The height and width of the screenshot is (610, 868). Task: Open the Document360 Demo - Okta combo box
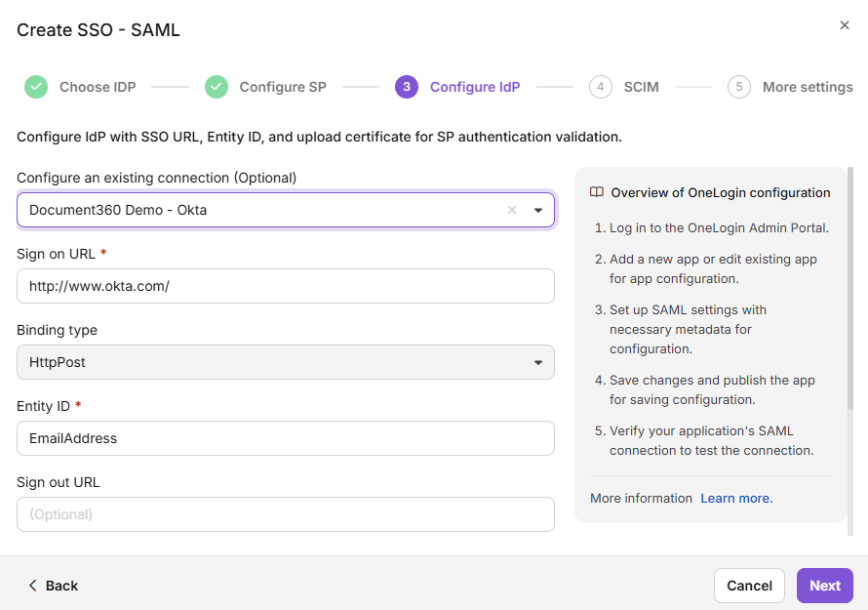click(x=286, y=210)
